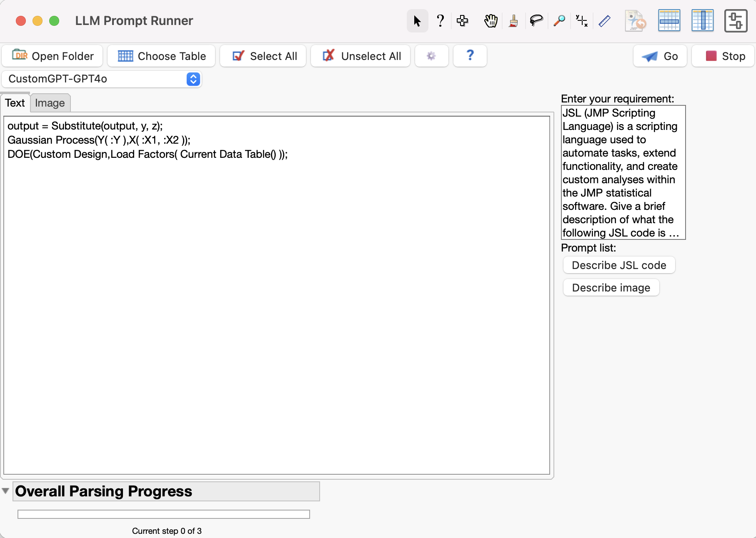
Task: Click the 'Prompt list:' label
Action: 588,248
